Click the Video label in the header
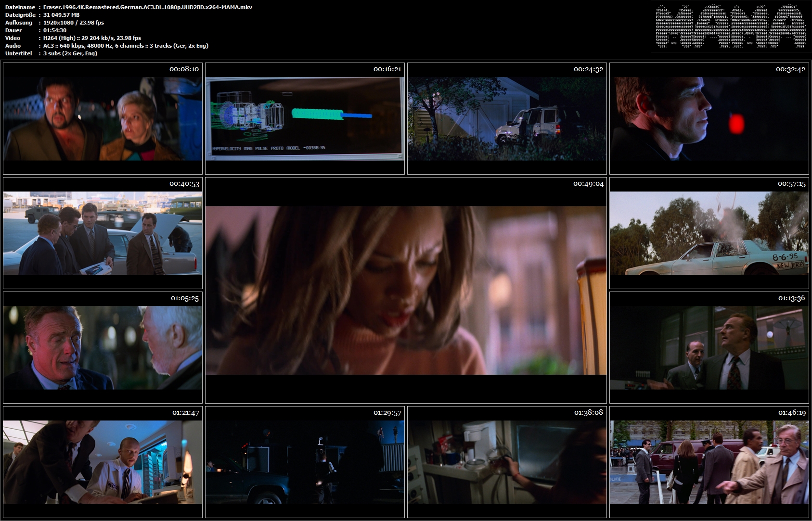The height and width of the screenshot is (521, 812). 13,38
